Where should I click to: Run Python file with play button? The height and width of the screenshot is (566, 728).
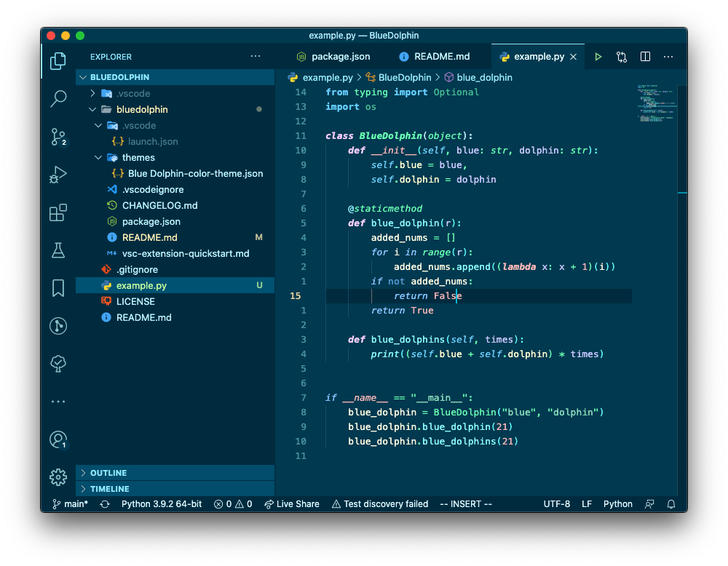[598, 57]
